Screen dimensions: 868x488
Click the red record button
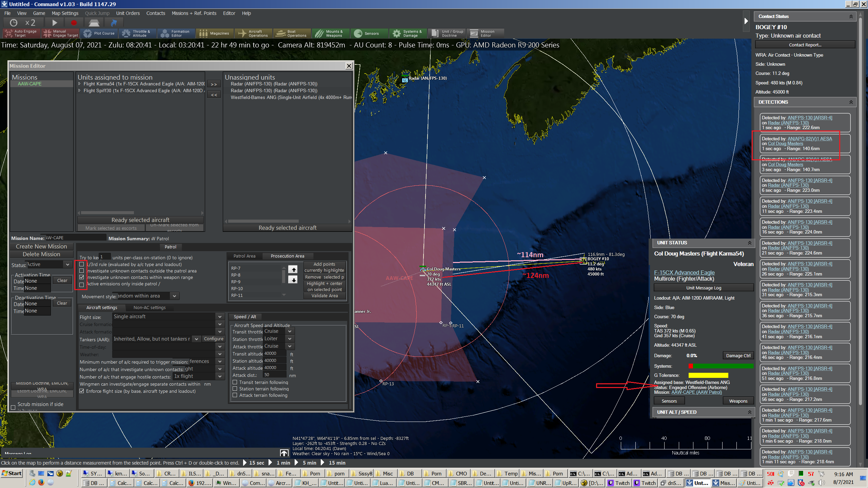74,23
